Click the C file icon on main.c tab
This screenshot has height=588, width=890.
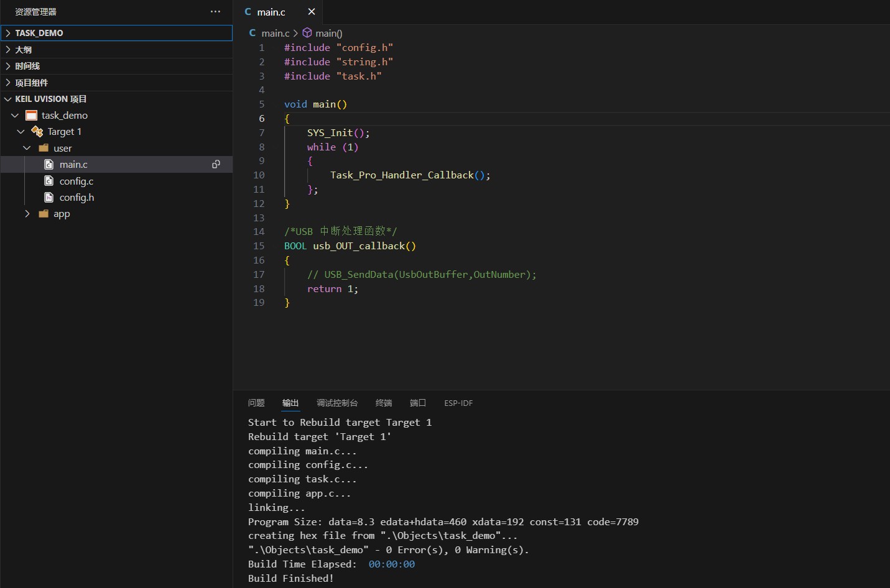[248, 12]
